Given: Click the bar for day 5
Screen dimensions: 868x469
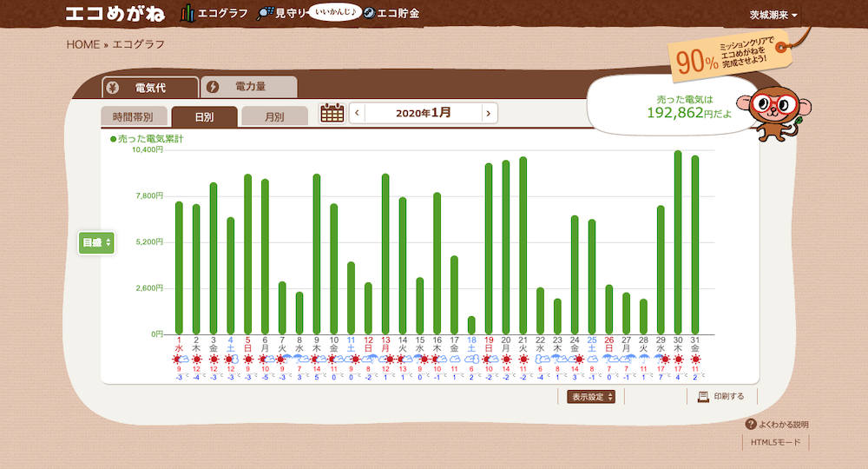Looking at the screenshot, I should click(248, 254).
